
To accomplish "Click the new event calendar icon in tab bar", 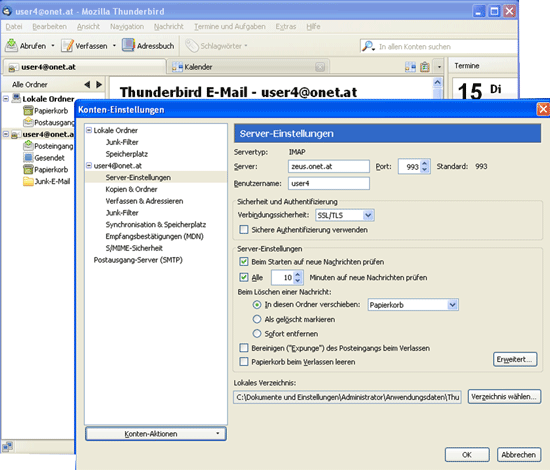I will click(410, 67).
